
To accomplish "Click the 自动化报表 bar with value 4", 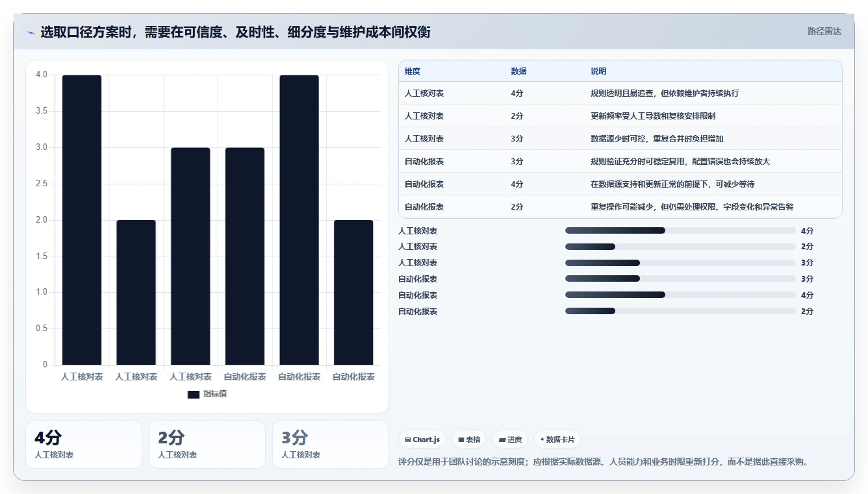I will pos(300,220).
